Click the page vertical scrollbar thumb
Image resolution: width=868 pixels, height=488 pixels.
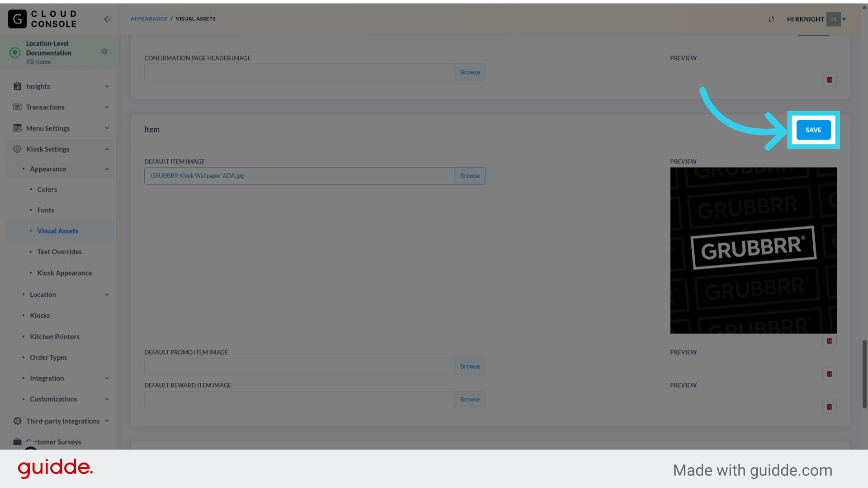[864, 374]
